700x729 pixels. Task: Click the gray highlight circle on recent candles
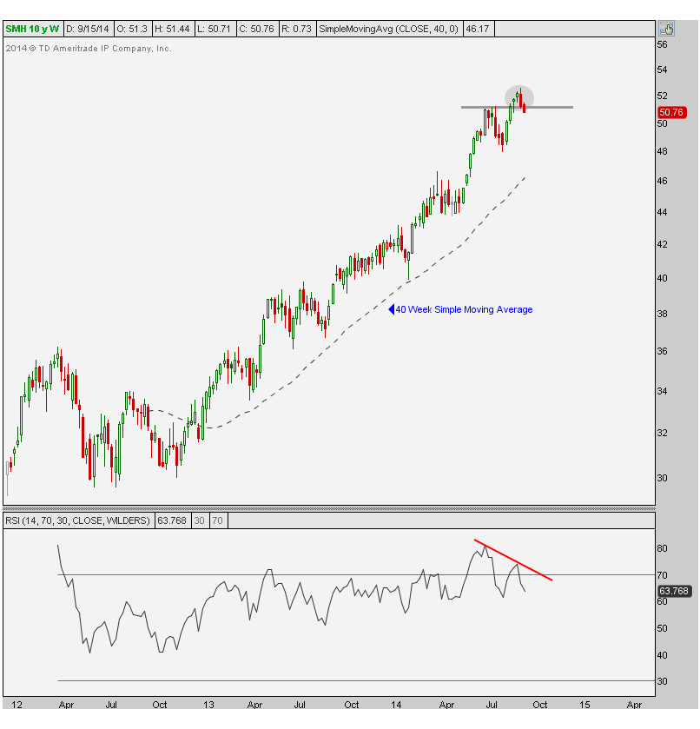click(x=519, y=98)
